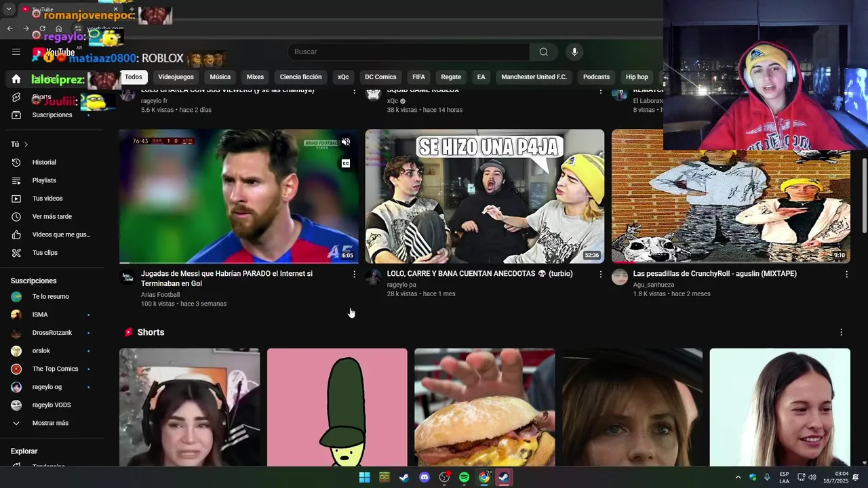Viewport: 868px width, 488px height.
Task: Open Suscripciones in the sidebar
Action: point(52,115)
